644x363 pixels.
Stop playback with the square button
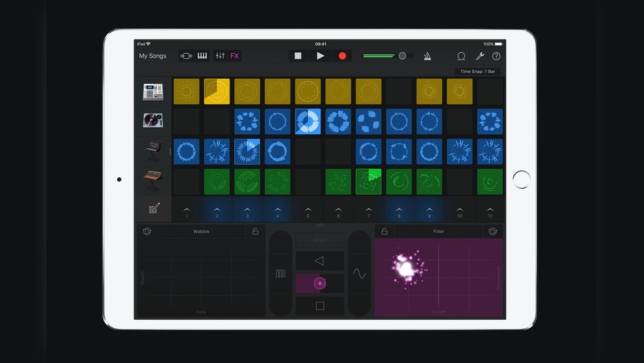point(298,56)
